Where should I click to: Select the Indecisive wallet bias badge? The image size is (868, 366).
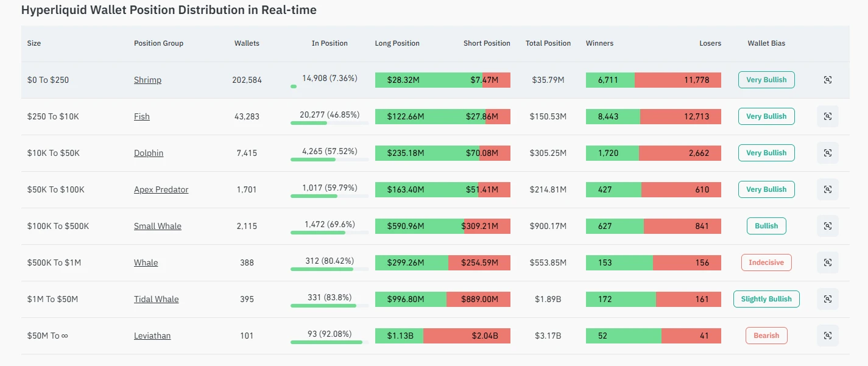coord(766,262)
